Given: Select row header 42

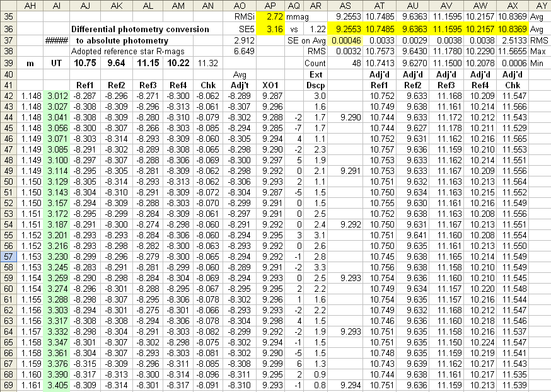Looking at the screenshot, I should [8, 96].
